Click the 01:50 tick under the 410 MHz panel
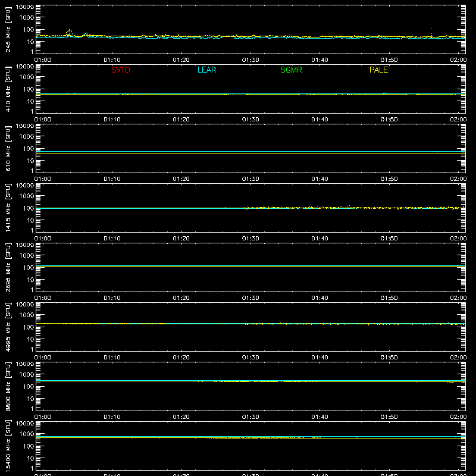Image resolution: width=476 pixels, height=476 pixels. pos(389,120)
